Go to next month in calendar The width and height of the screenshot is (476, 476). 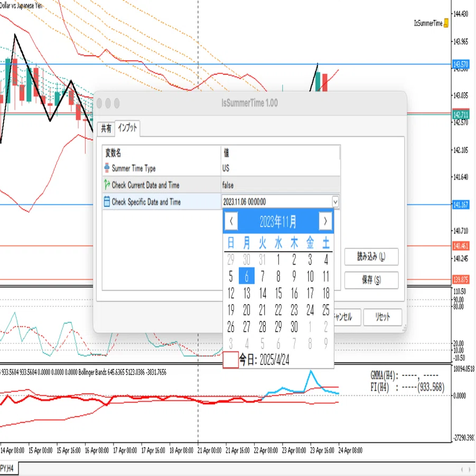325,221
